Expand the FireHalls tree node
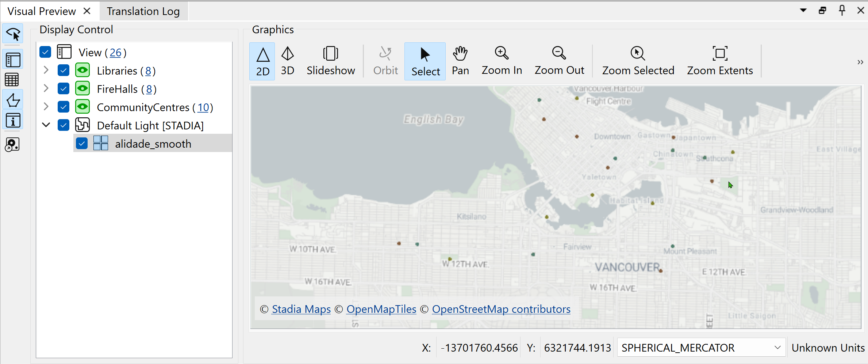 [x=46, y=88]
